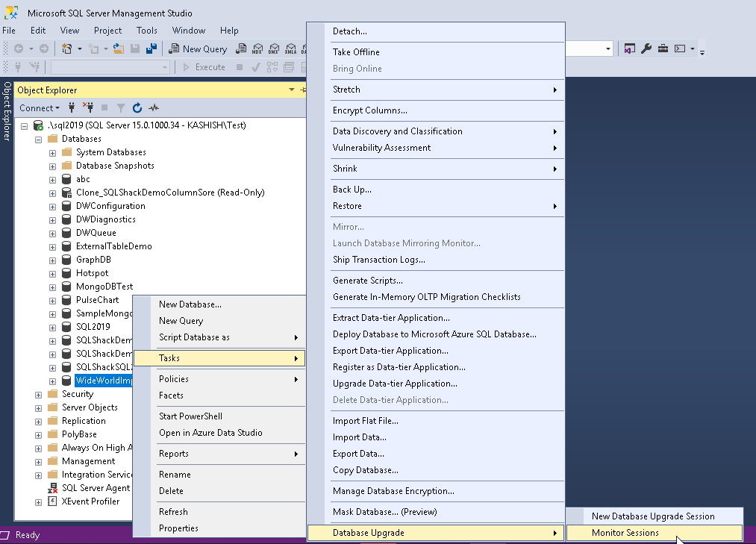Screen dimensions: 756x544
Task: Click the XEvent Profiler icon
Action: tap(52, 501)
